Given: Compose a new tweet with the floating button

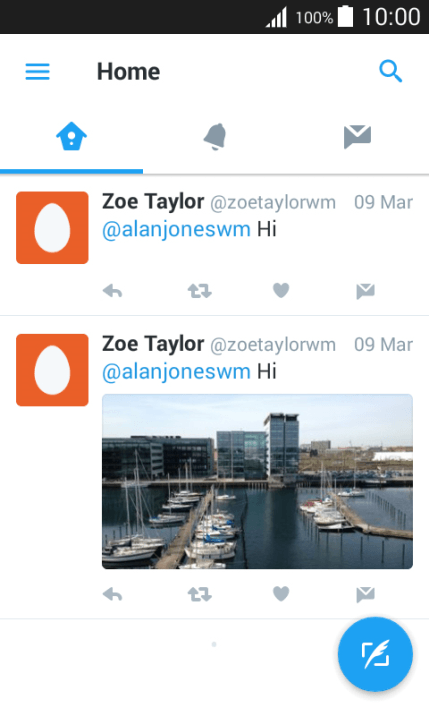Looking at the screenshot, I should click(x=375, y=654).
